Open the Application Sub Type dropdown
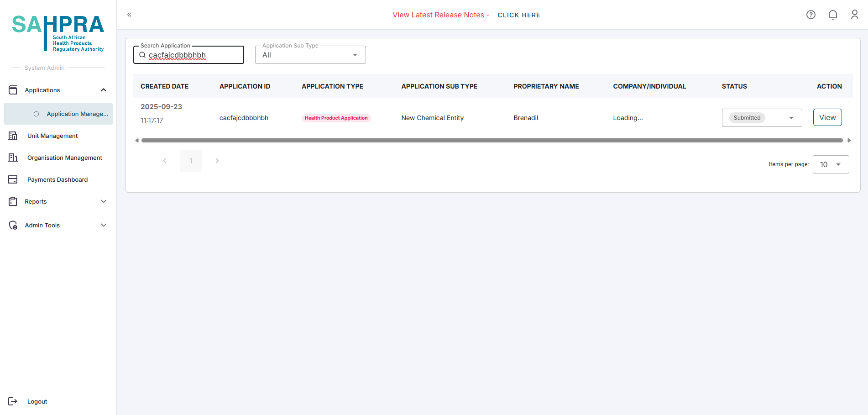868x415 pixels. (x=310, y=55)
